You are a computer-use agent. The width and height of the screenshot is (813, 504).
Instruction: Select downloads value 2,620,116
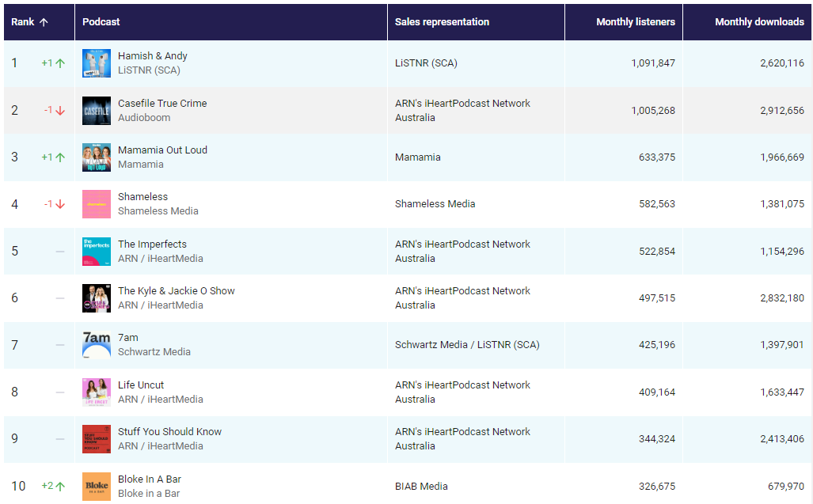click(782, 63)
